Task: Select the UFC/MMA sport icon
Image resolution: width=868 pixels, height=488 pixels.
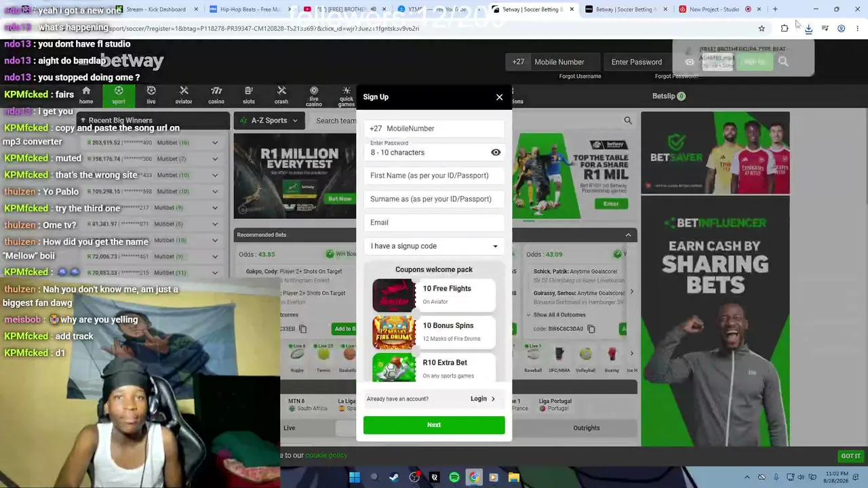Action: click(x=559, y=359)
